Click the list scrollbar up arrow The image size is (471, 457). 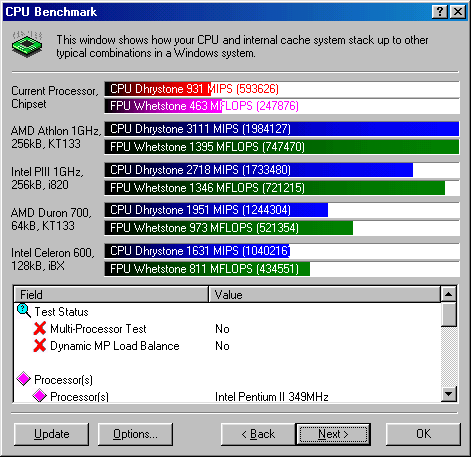point(449,294)
